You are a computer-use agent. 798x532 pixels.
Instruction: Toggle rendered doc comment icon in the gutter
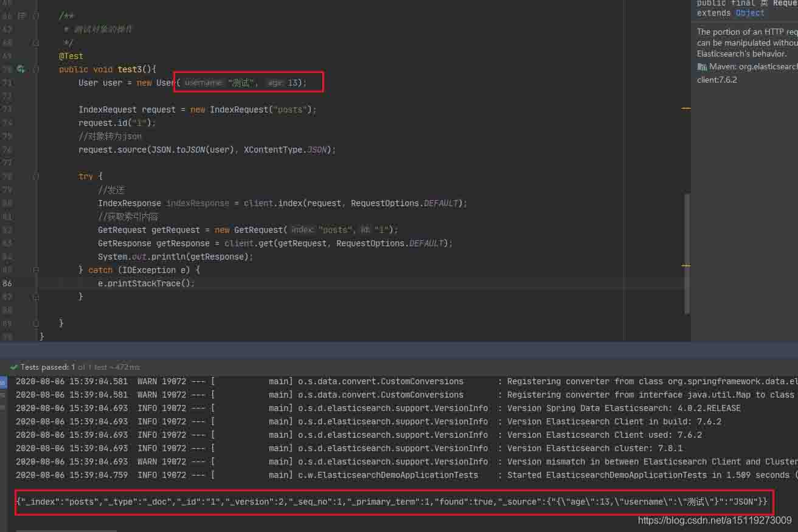[x=23, y=16]
